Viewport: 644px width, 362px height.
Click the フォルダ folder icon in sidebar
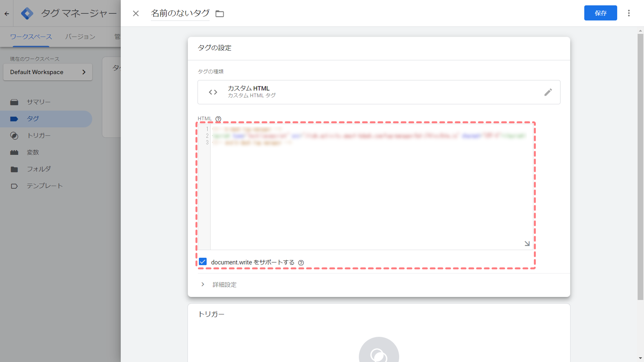(14, 169)
